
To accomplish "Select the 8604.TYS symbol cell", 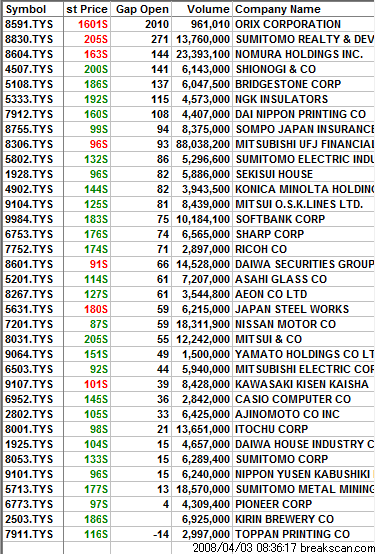I will [x=33, y=54].
